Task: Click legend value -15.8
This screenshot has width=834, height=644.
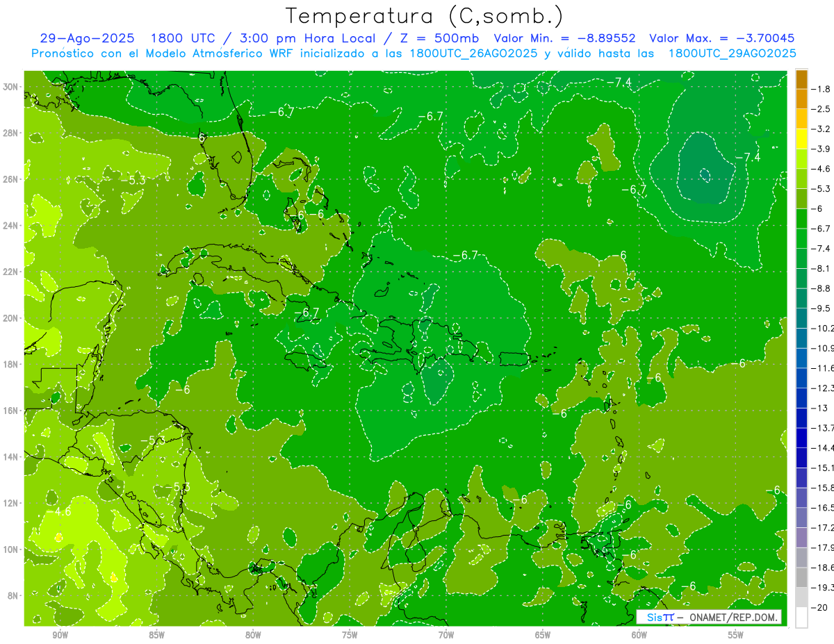Action: click(823, 488)
